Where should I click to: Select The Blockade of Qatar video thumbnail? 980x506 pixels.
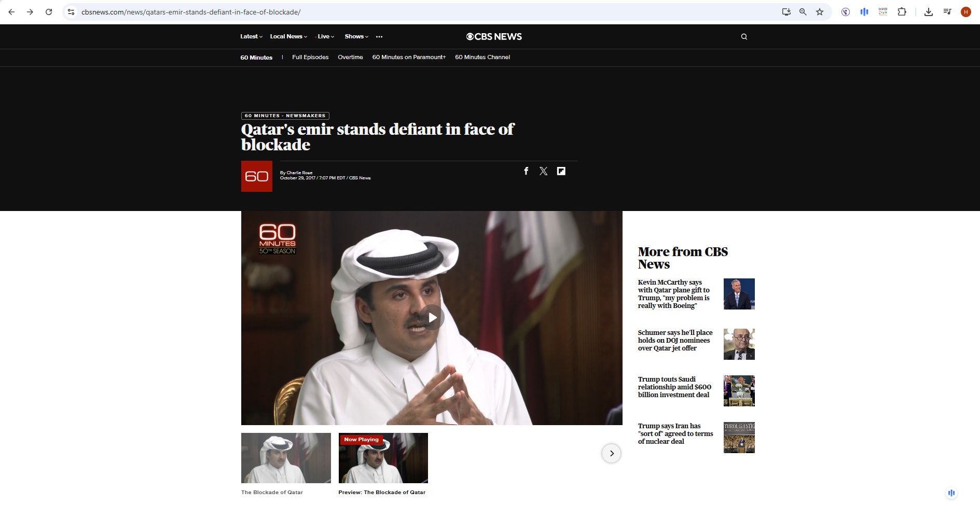click(286, 458)
